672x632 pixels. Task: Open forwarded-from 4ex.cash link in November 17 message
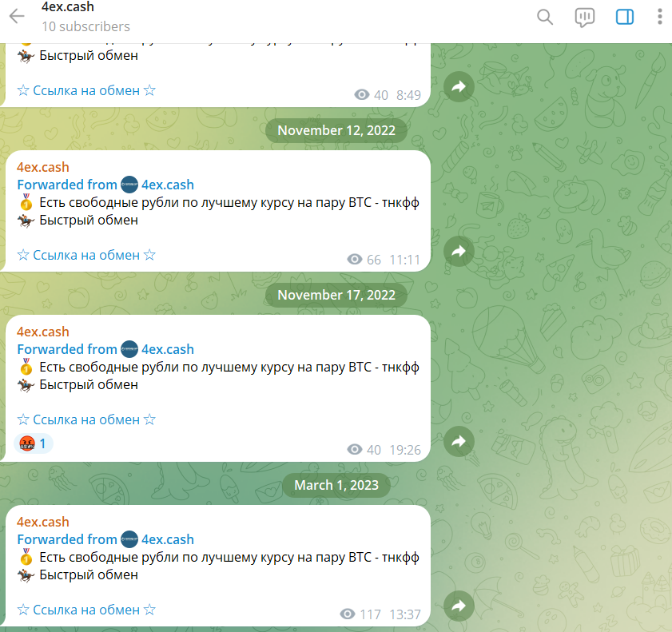tap(168, 349)
